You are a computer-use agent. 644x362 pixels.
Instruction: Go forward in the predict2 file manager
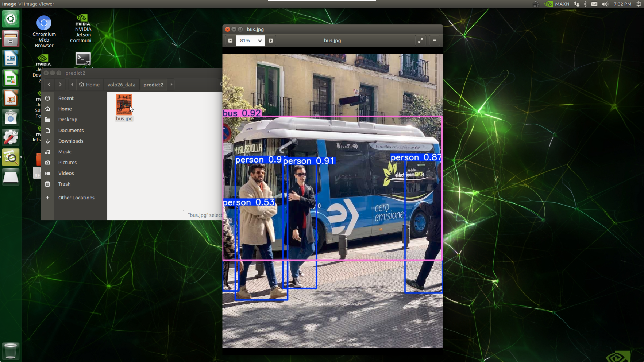coord(60,85)
